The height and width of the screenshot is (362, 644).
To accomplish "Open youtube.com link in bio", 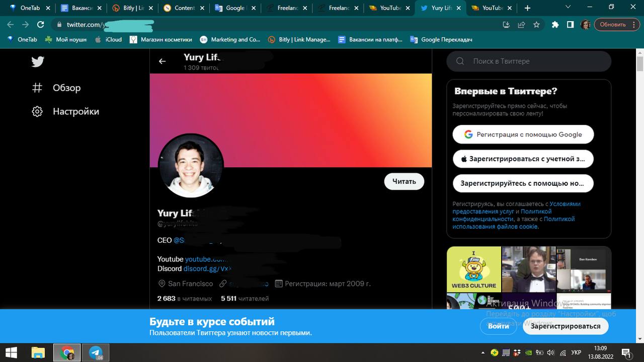I will [206, 259].
